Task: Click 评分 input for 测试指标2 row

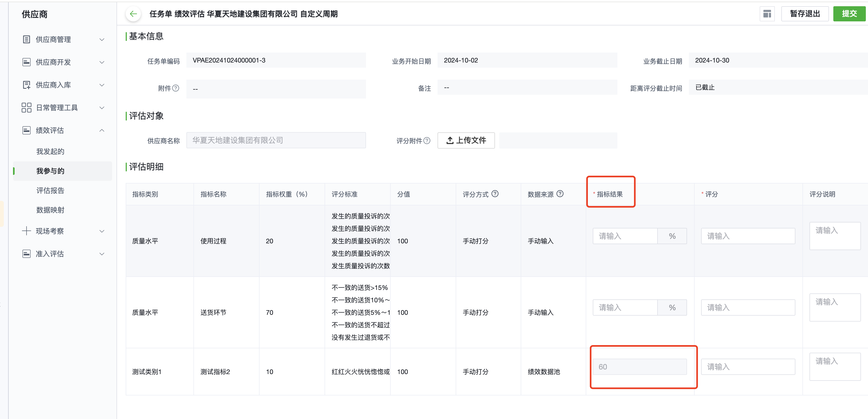Action: pyautogui.click(x=748, y=366)
